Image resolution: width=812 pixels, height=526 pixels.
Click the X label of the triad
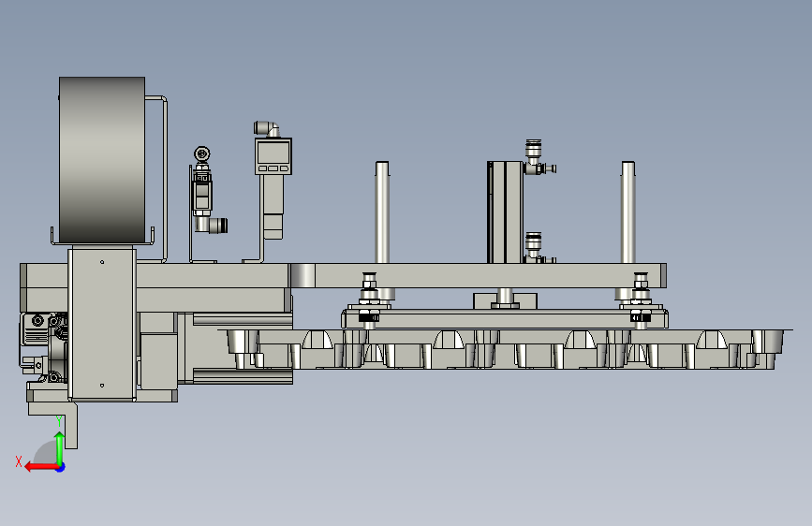tap(19, 461)
